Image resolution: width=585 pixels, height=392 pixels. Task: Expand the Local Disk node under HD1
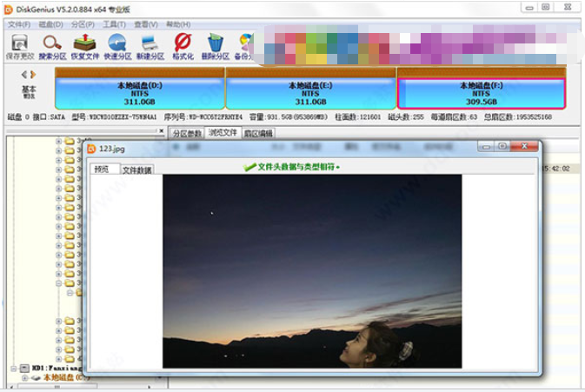[24, 378]
